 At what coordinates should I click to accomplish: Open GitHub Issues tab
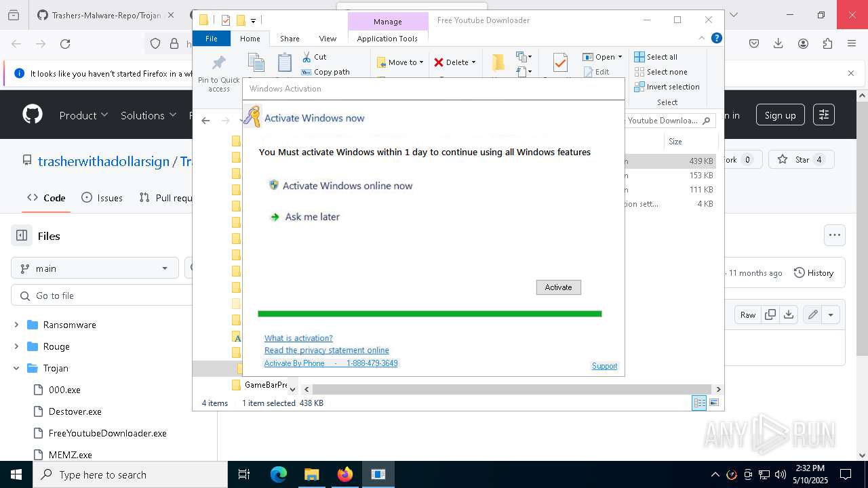(x=102, y=198)
